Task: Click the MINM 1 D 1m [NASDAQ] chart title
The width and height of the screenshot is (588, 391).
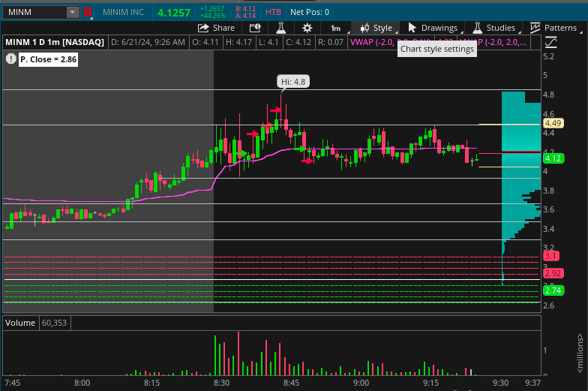Action: [55, 42]
